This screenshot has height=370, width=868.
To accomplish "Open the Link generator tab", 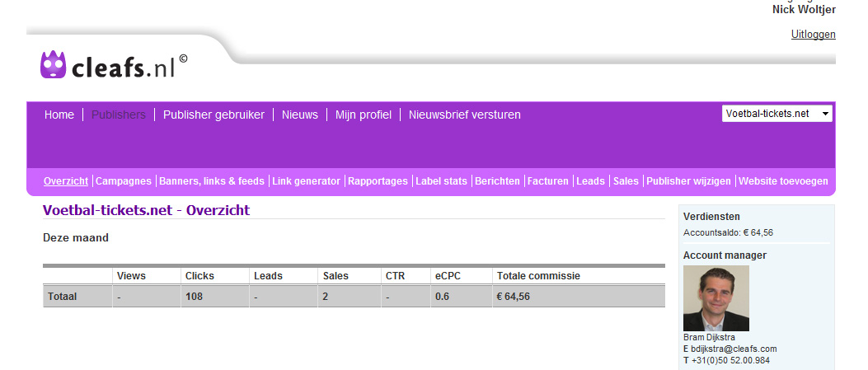I will [x=306, y=180].
